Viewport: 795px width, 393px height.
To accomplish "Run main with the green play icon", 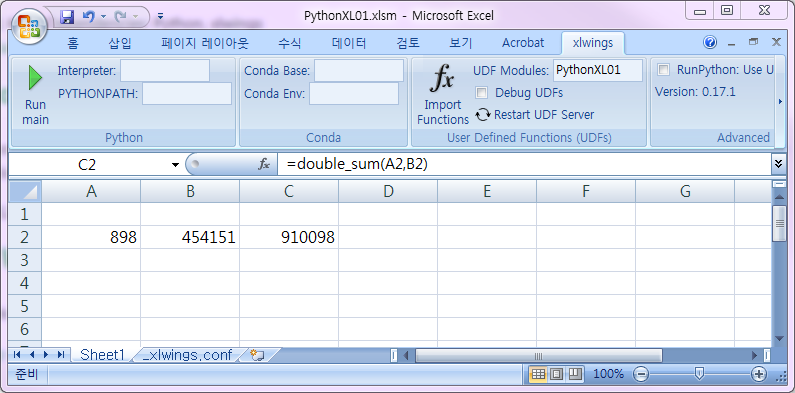I will (35, 78).
